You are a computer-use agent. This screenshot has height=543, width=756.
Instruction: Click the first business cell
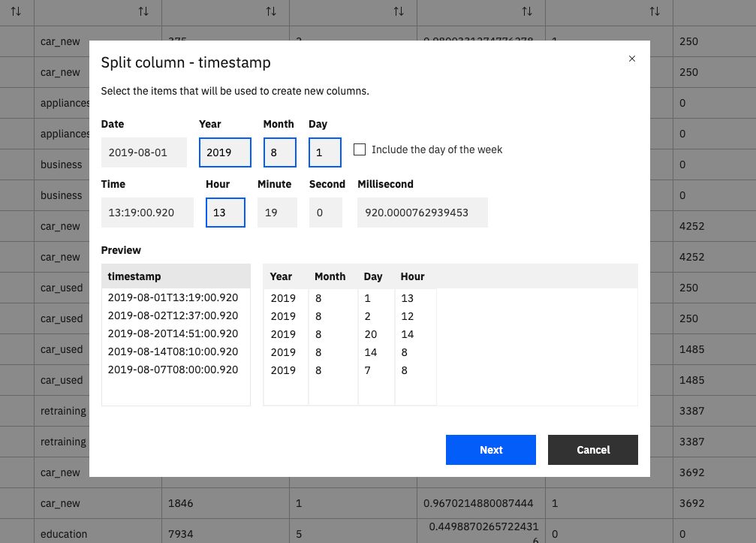62,164
